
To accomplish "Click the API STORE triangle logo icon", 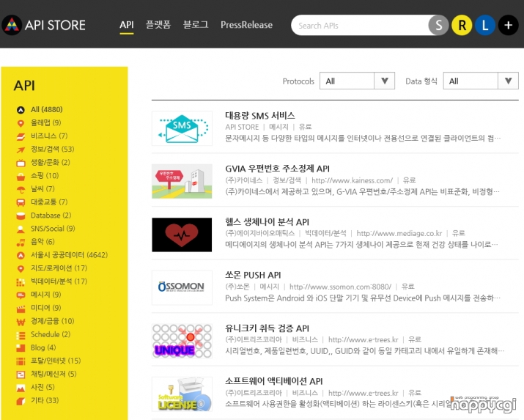I will tap(12, 25).
